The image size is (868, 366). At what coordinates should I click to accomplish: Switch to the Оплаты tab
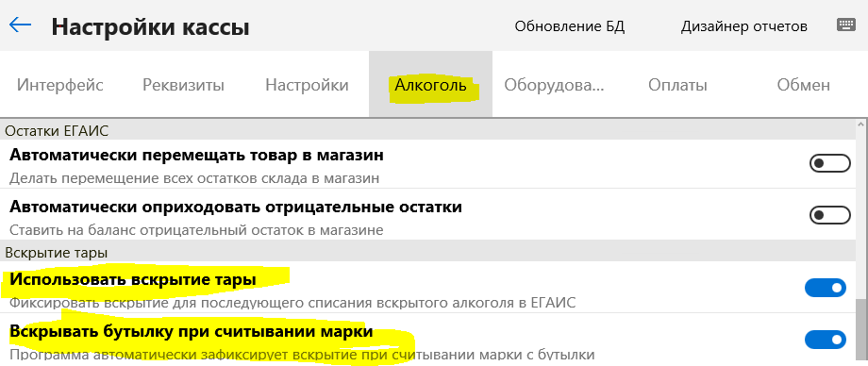(x=677, y=85)
